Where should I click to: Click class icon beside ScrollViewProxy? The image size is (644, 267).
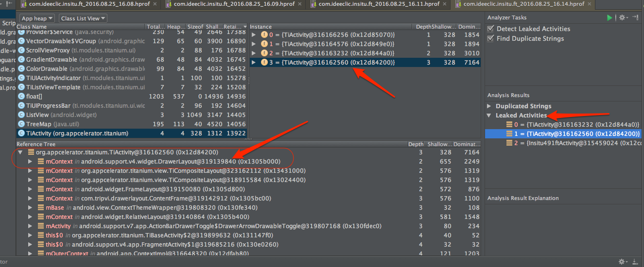pyautogui.click(x=21, y=50)
